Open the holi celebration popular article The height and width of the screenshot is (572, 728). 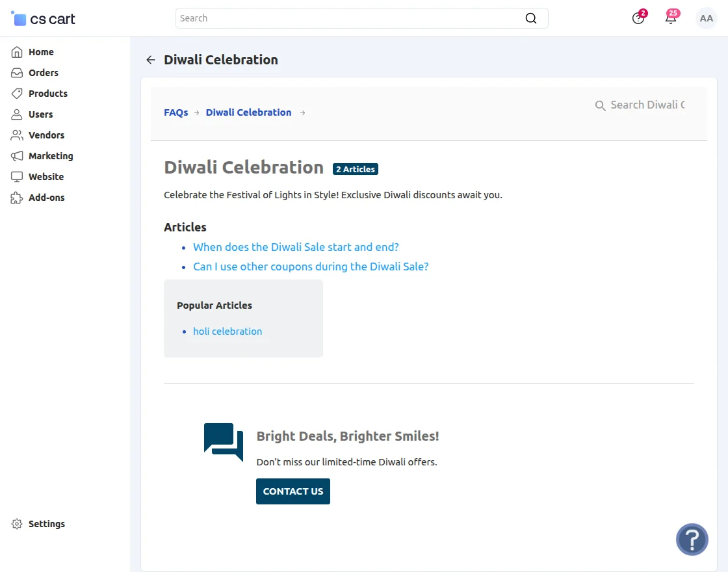[227, 331]
